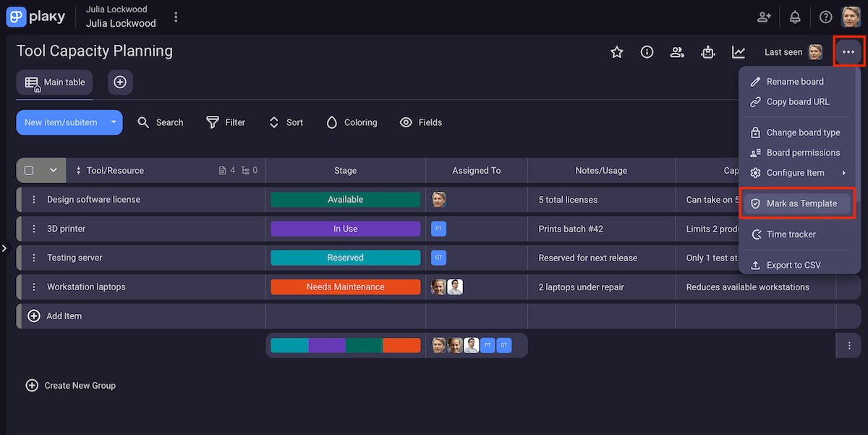Star the Tool Capacity Planning board
868x435 pixels.
616,51
